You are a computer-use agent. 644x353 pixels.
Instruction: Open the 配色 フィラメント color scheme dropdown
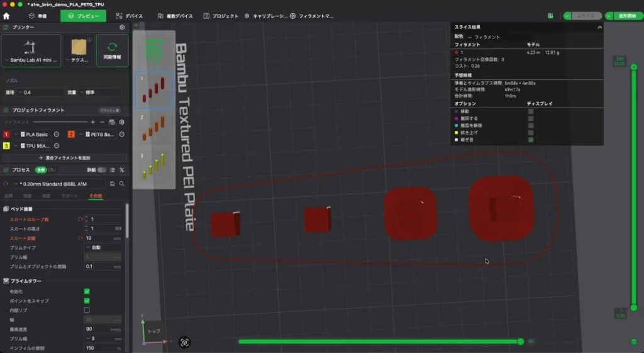pyautogui.click(x=484, y=37)
